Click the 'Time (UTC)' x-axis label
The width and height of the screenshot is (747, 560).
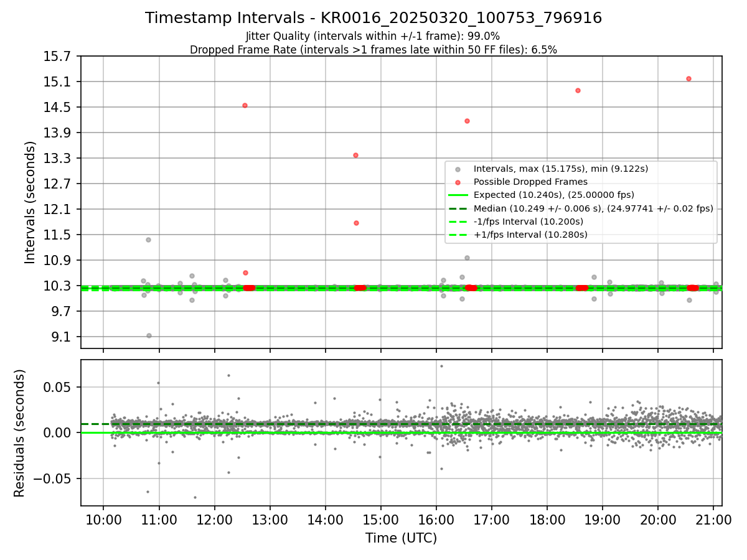pos(401,538)
